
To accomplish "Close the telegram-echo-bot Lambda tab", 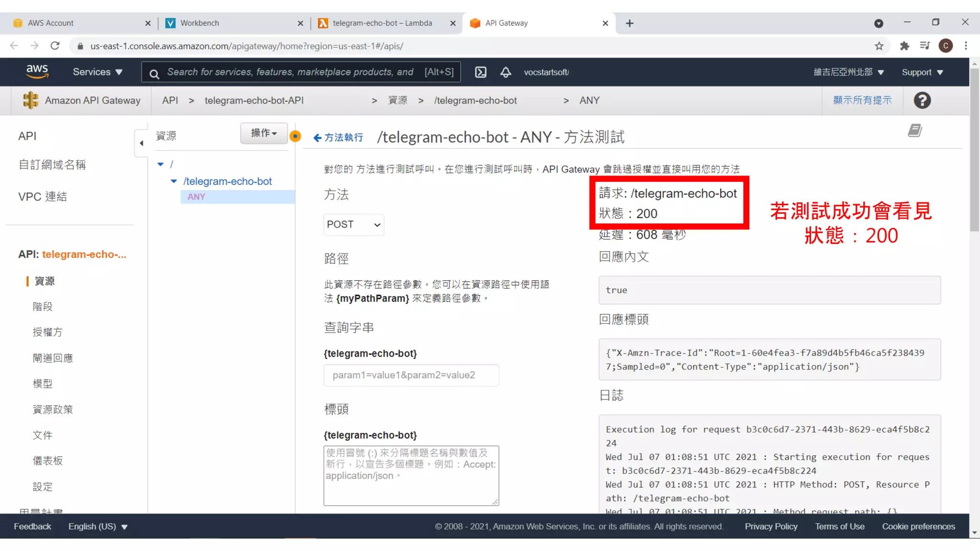I will 453,23.
